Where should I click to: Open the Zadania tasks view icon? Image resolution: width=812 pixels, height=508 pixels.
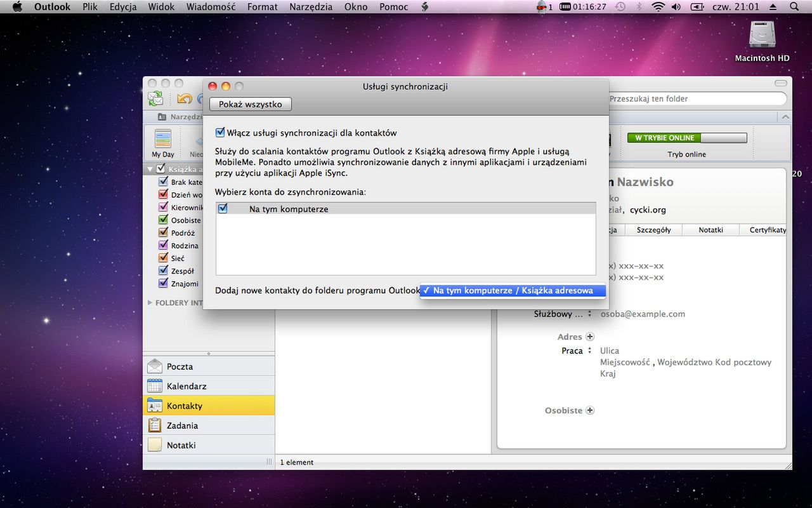click(155, 425)
